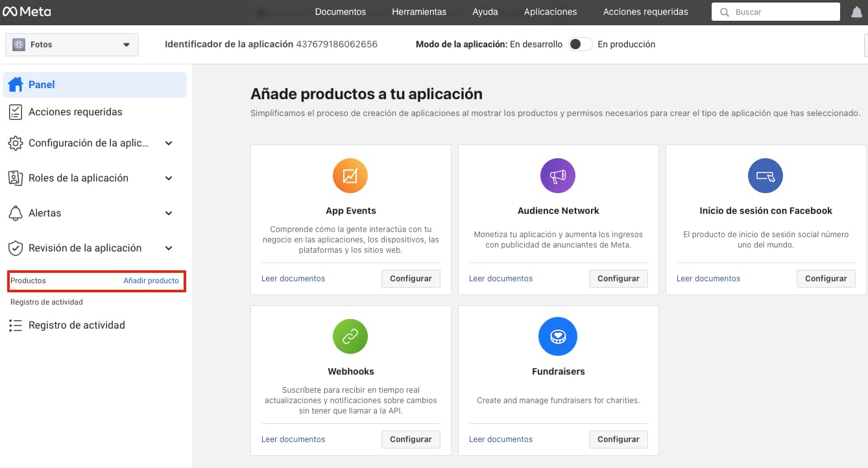Click the Audience Network card title
The image size is (868, 468).
pyautogui.click(x=559, y=211)
